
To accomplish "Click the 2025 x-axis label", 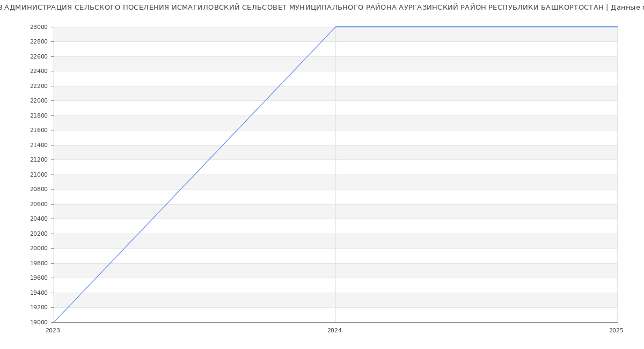I will (616, 331).
